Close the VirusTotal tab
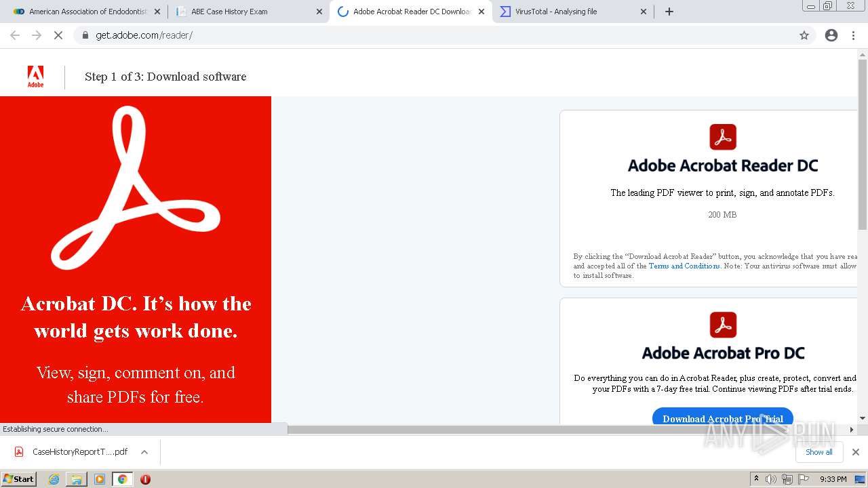 click(644, 12)
